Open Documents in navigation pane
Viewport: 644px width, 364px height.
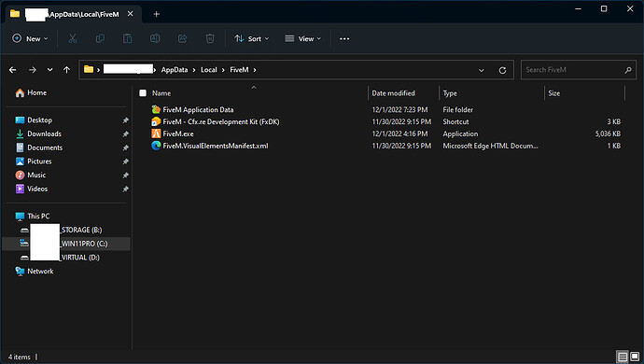click(45, 147)
